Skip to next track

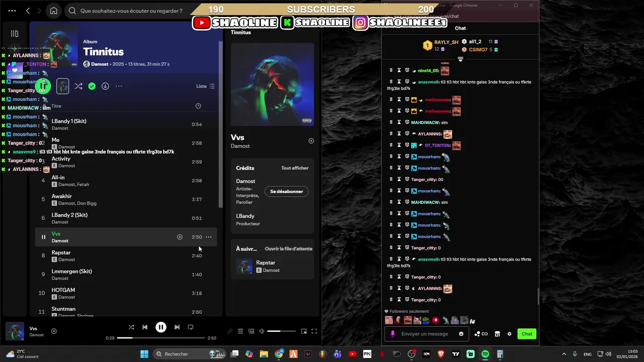pos(177,327)
